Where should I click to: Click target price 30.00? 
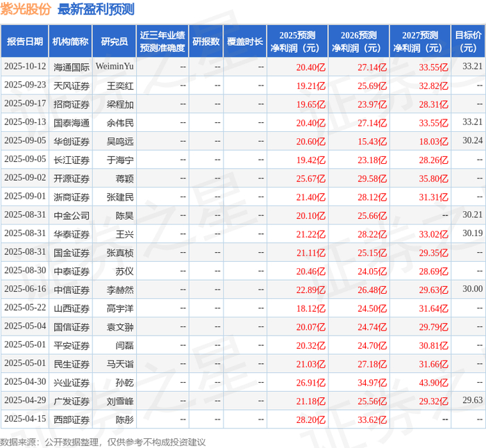pyautogui.click(x=473, y=289)
